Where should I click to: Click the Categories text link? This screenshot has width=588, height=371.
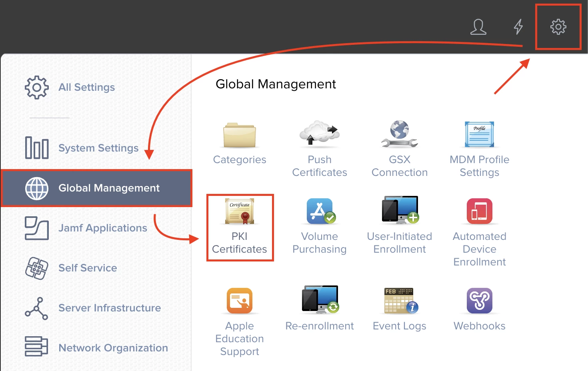click(240, 160)
